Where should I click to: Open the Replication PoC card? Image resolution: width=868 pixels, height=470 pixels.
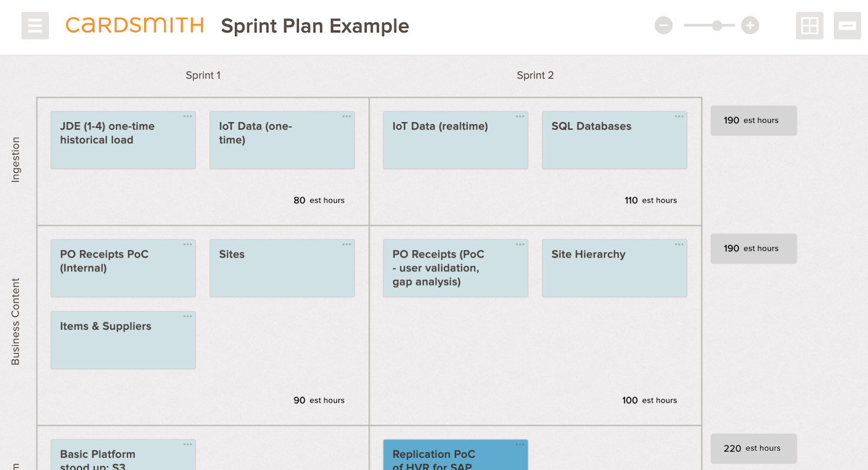455,455
